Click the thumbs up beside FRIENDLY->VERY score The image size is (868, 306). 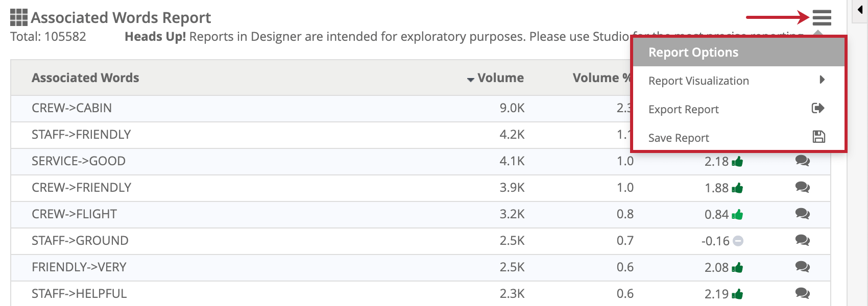[x=737, y=267]
